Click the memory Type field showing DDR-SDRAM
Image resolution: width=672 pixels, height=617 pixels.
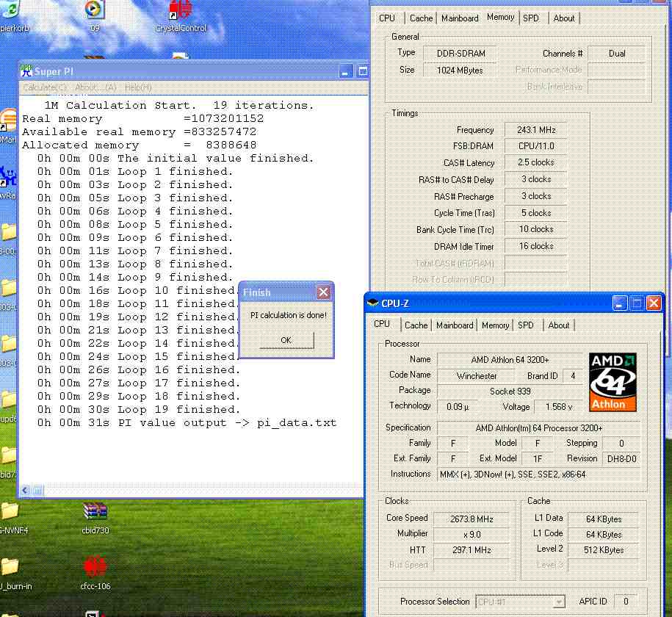[x=460, y=54]
